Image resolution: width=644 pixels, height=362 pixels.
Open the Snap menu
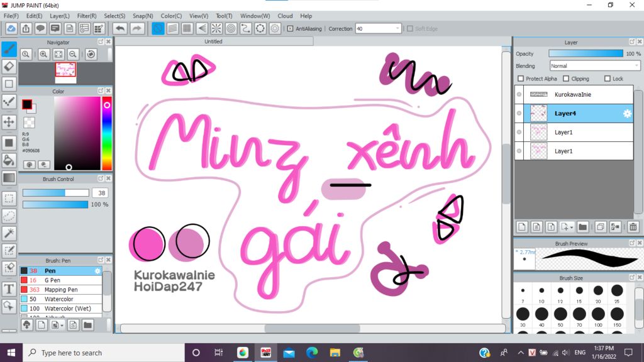[x=143, y=16]
